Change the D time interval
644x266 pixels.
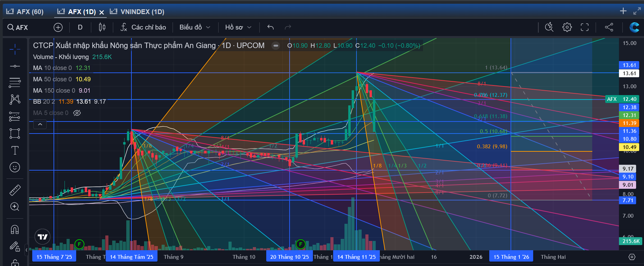pyautogui.click(x=80, y=27)
